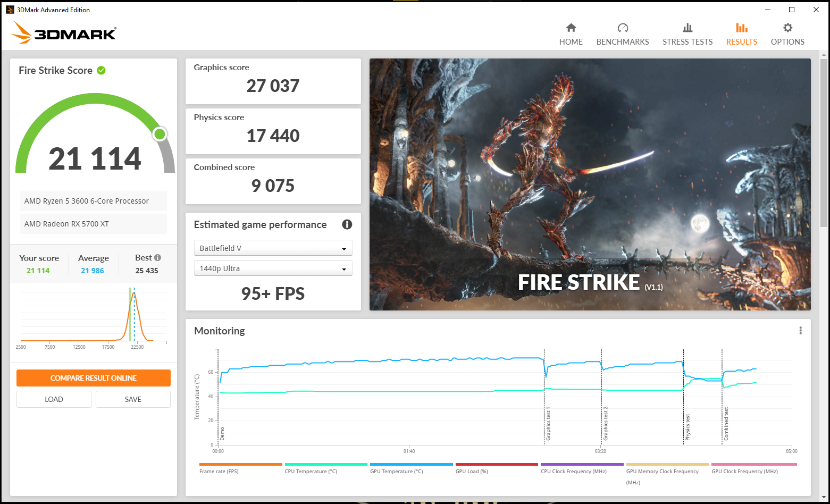The width and height of the screenshot is (830, 504).
Task: Click the Home icon
Action: 571,28
